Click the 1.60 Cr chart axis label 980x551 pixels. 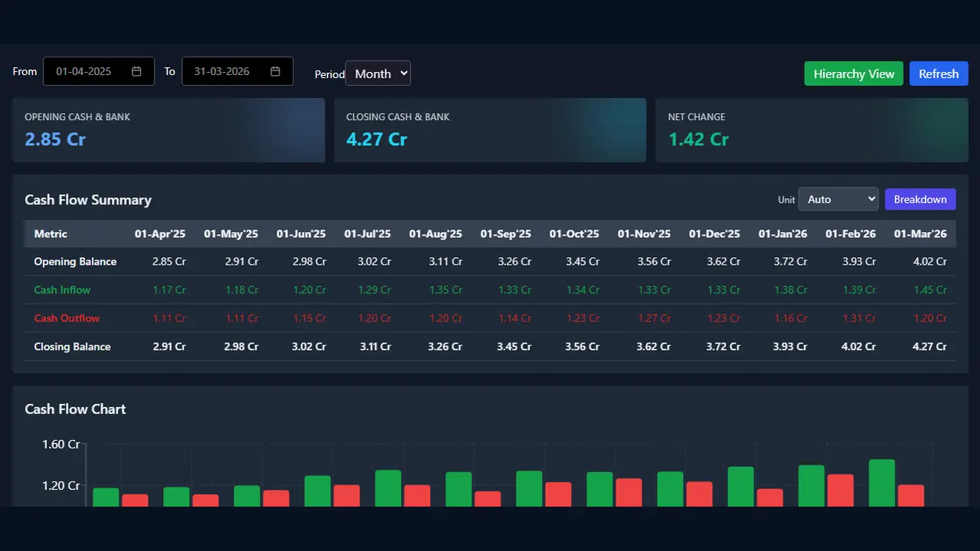click(x=61, y=444)
